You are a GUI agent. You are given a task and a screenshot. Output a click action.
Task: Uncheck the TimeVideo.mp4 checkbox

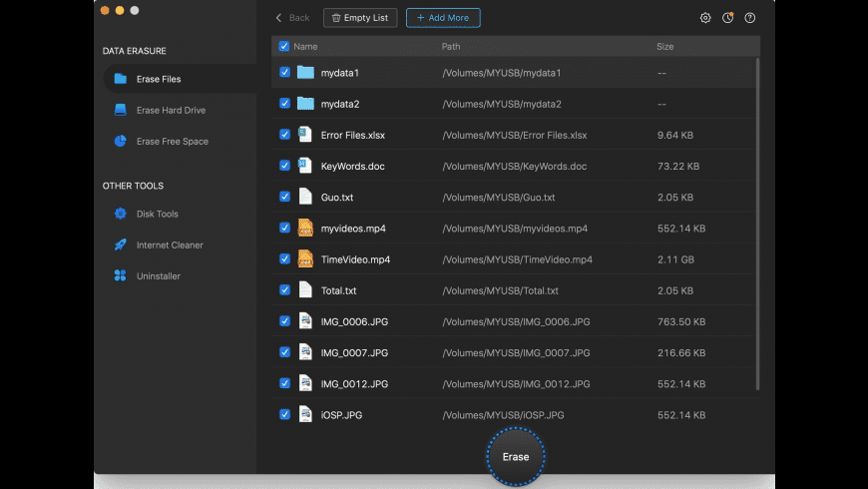point(284,258)
